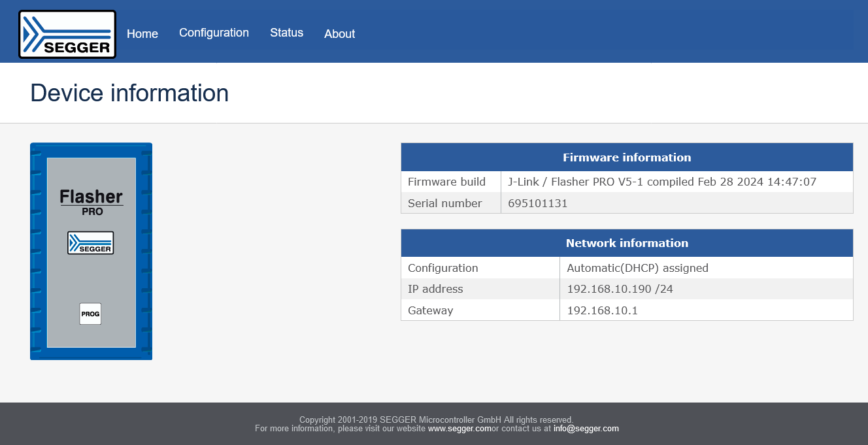The width and height of the screenshot is (868, 445).
Task: Click the Network information table header
Action: tap(627, 243)
